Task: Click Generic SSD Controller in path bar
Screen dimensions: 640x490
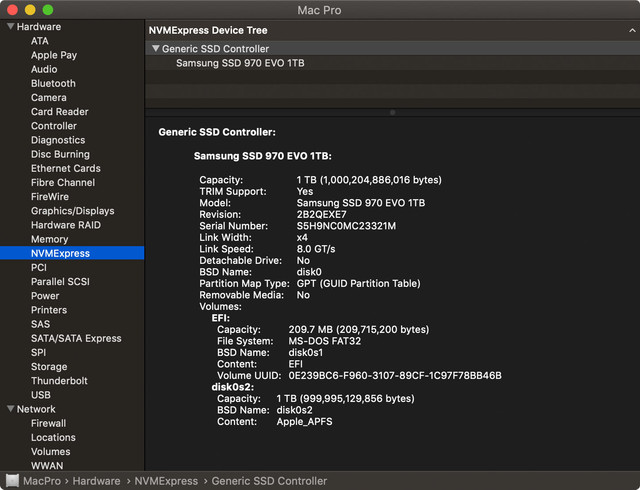Action: 269,481
